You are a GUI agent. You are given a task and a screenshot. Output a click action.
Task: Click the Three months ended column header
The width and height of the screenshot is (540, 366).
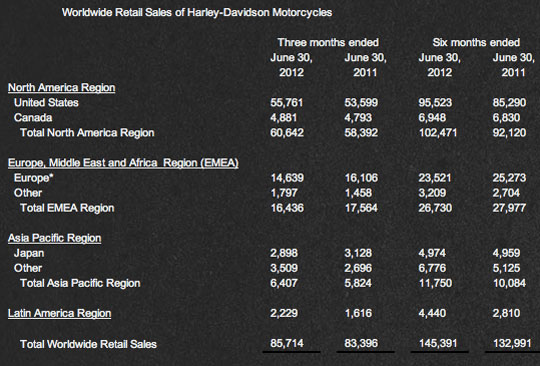point(328,42)
